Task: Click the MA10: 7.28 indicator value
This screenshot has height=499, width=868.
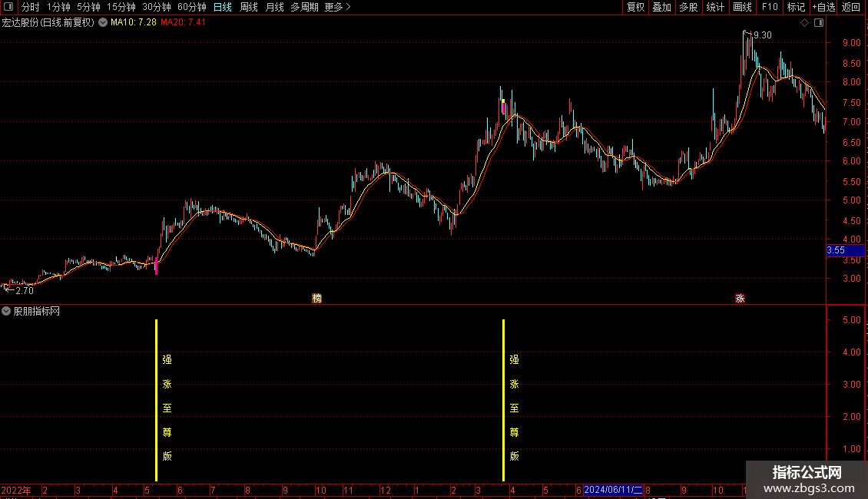Action: click(x=134, y=23)
